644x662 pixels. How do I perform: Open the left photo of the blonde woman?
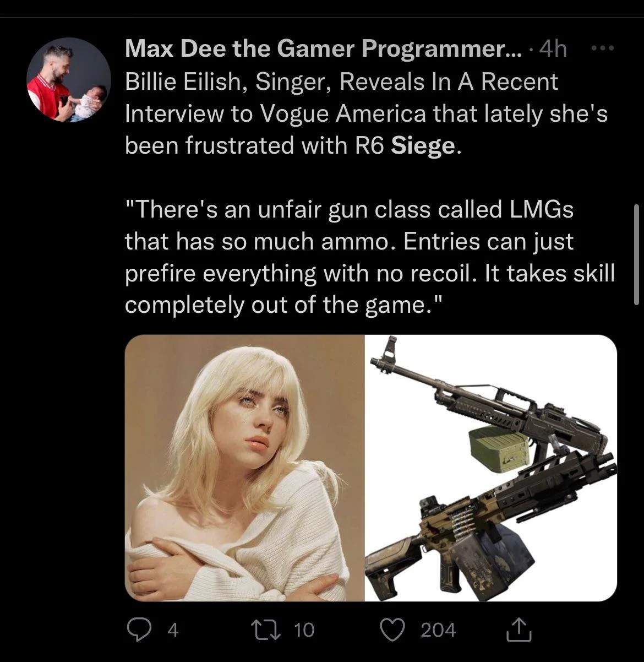pyautogui.click(x=244, y=468)
